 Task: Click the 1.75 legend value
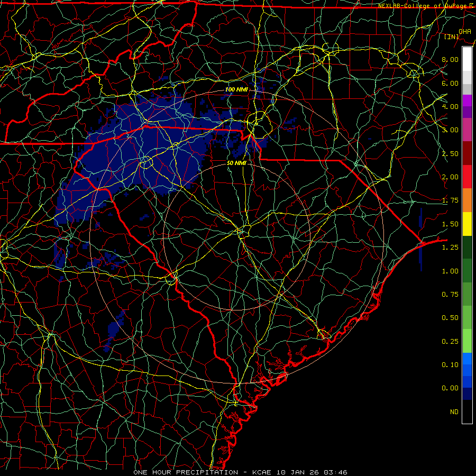450,200
